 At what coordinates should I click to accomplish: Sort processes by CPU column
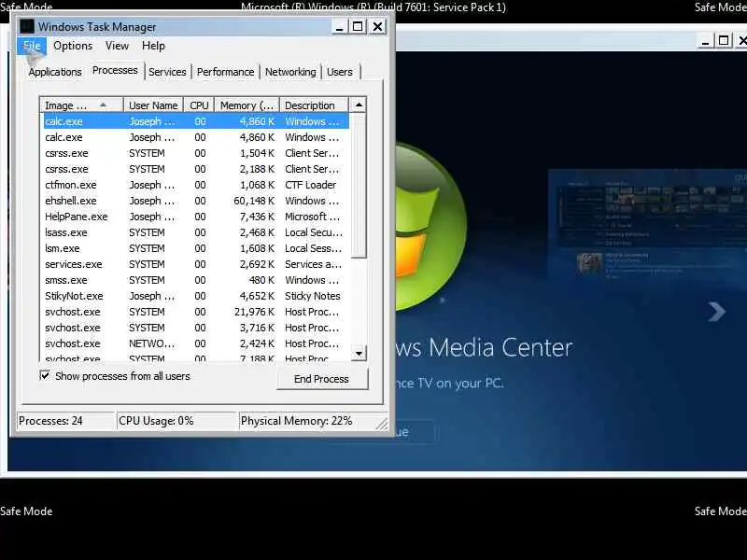click(199, 105)
